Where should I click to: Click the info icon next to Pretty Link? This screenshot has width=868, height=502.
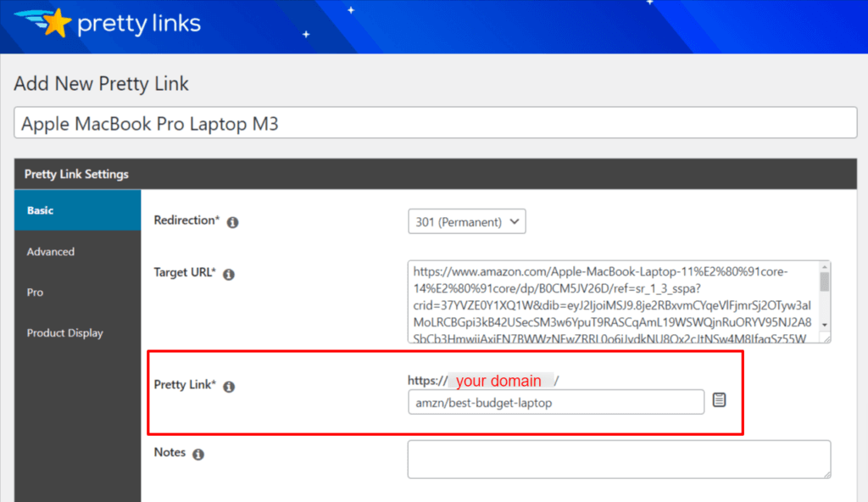(x=229, y=387)
